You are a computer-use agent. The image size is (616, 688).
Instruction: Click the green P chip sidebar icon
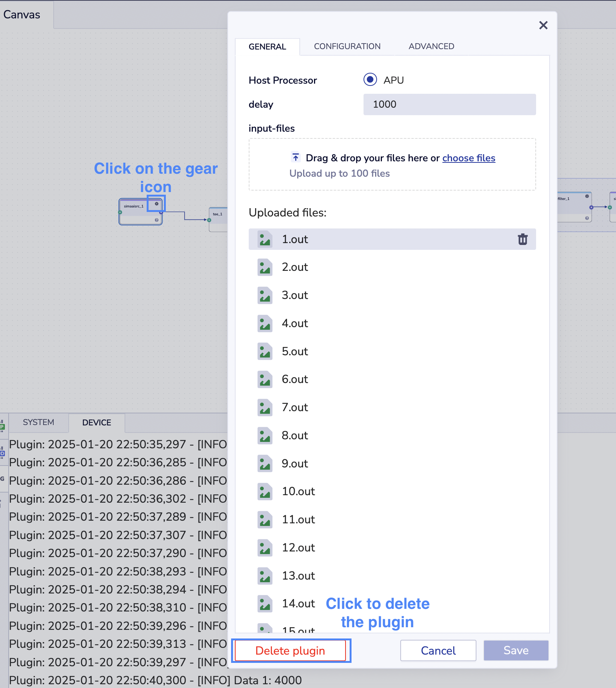coord(2,427)
